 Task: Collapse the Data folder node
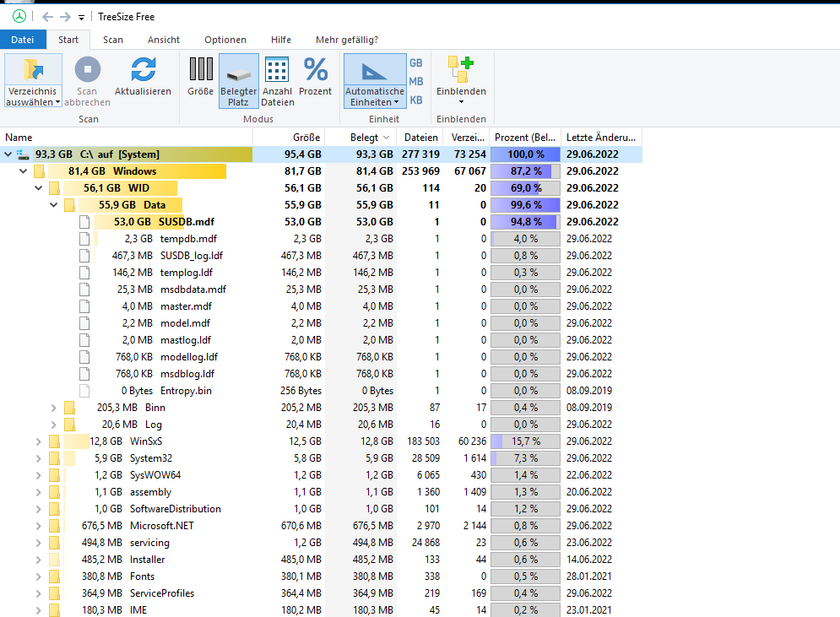53,205
